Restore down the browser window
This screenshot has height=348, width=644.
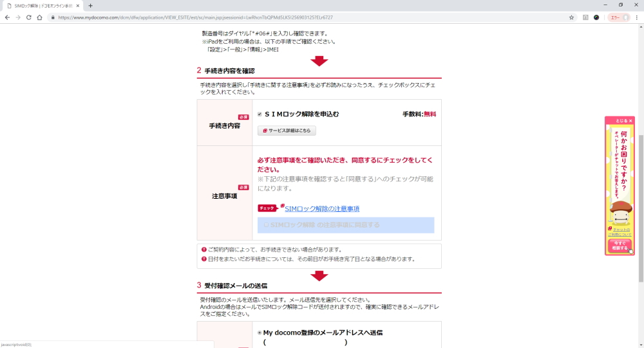tap(621, 5)
